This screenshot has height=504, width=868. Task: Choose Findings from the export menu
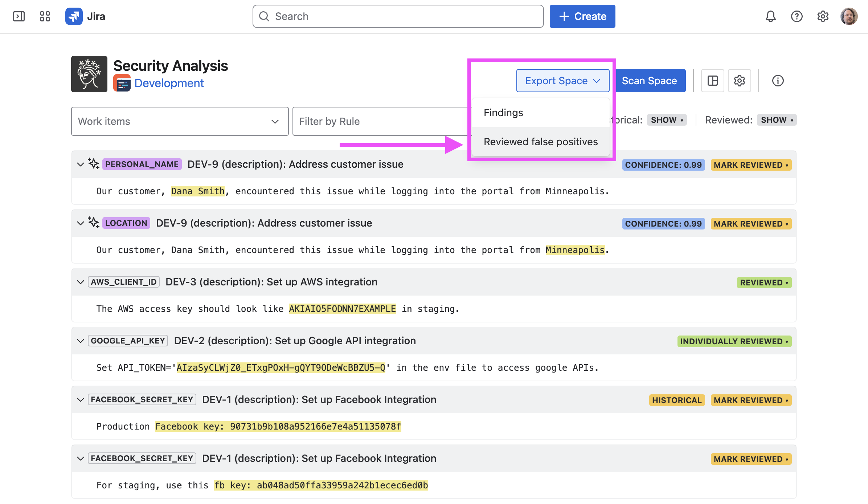tap(541, 113)
